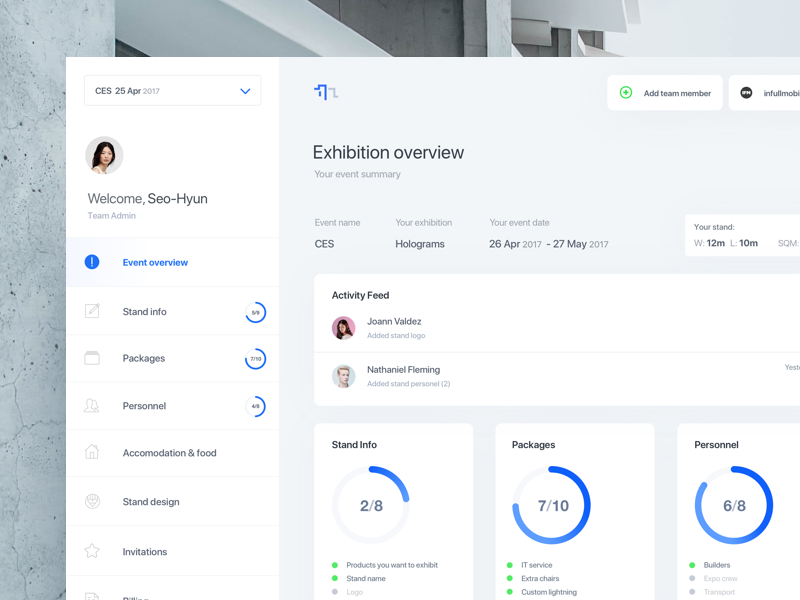Click the blue Event overview alert icon
This screenshot has width=800, height=600.
(x=92, y=262)
